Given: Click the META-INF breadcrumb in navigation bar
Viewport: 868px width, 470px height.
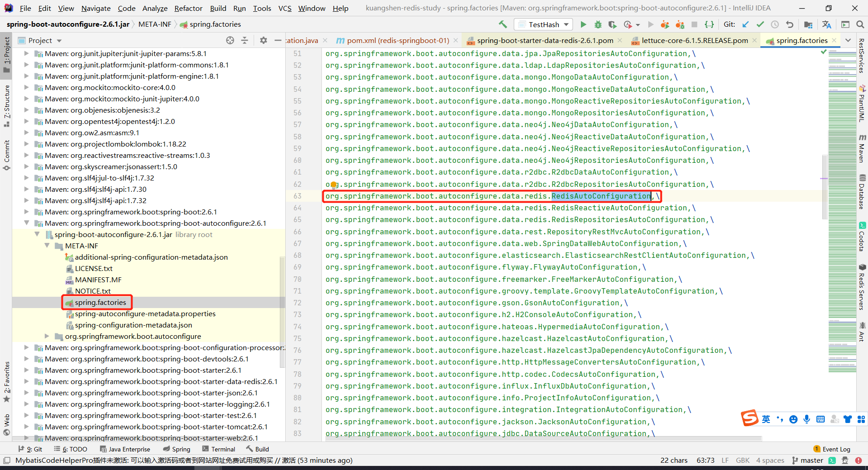Looking at the screenshot, I should click(155, 24).
